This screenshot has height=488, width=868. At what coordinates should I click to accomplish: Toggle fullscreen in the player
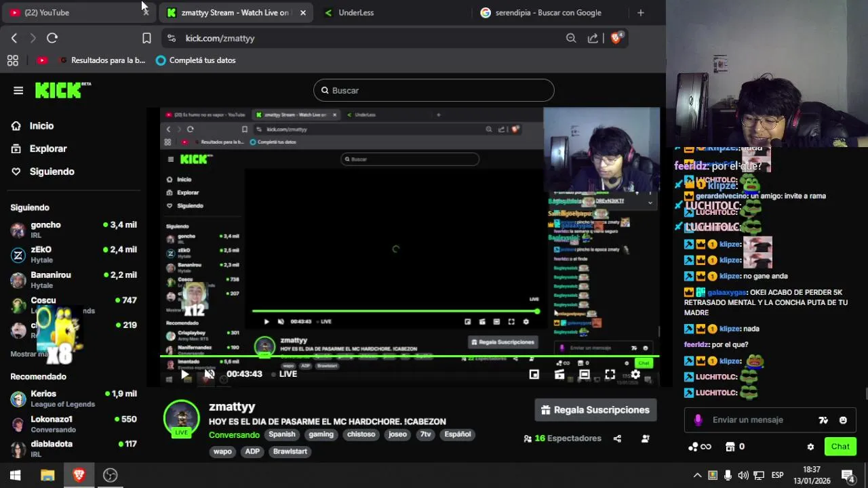coord(610,374)
